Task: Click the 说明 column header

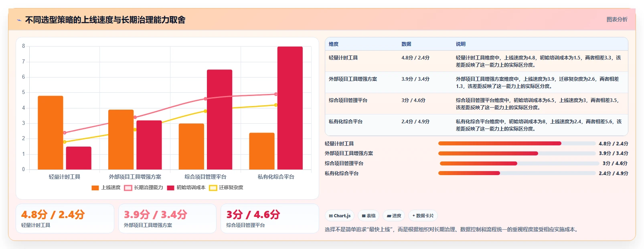Action: 460,44
